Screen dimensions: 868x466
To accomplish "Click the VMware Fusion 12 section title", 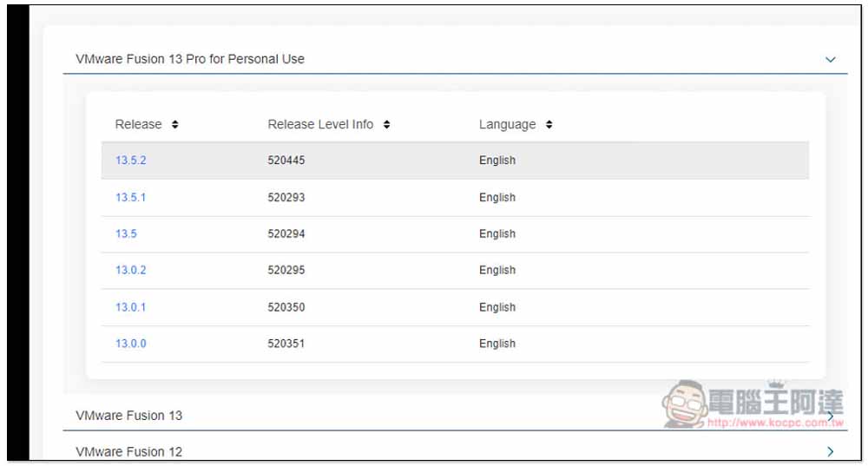I will (x=129, y=451).
